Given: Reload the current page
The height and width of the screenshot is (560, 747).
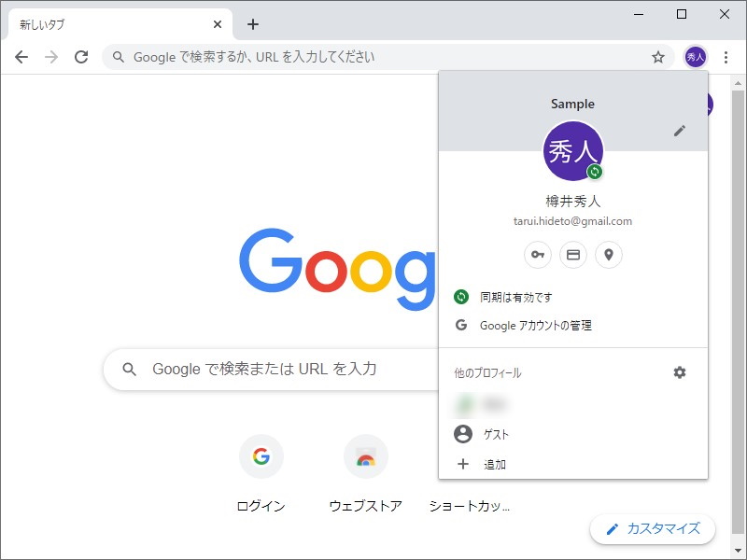Looking at the screenshot, I should (81, 57).
